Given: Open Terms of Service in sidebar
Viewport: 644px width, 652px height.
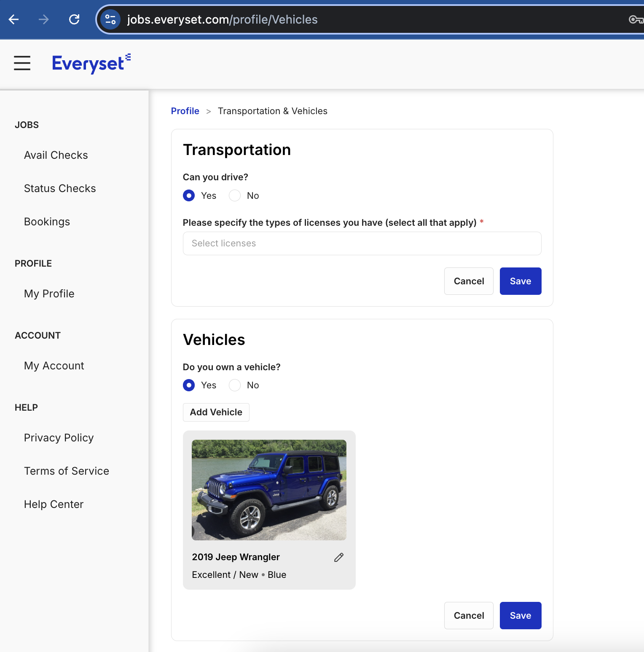Looking at the screenshot, I should (67, 471).
